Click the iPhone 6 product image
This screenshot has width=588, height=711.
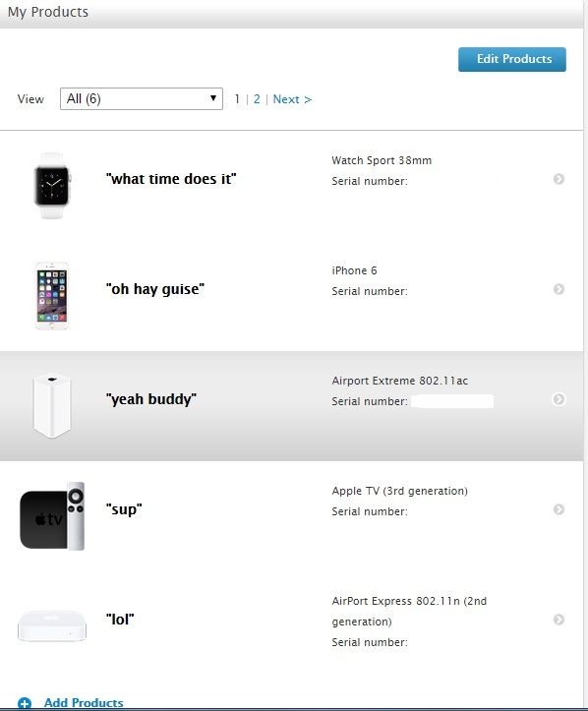tap(52, 296)
